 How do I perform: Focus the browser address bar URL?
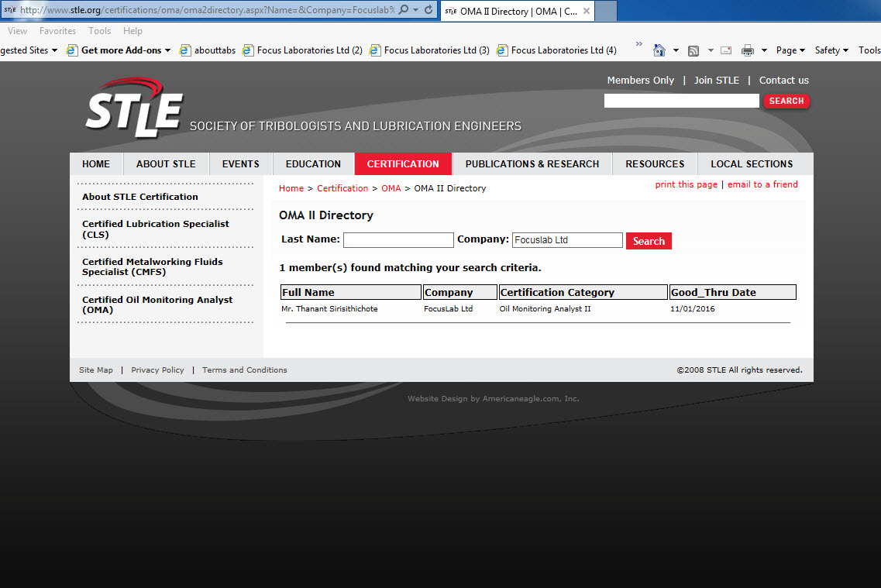click(x=207, y=10)
